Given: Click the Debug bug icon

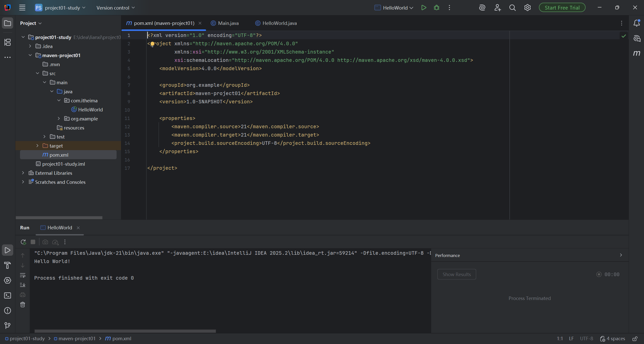Looking at the screenshot, I should 436,8.
